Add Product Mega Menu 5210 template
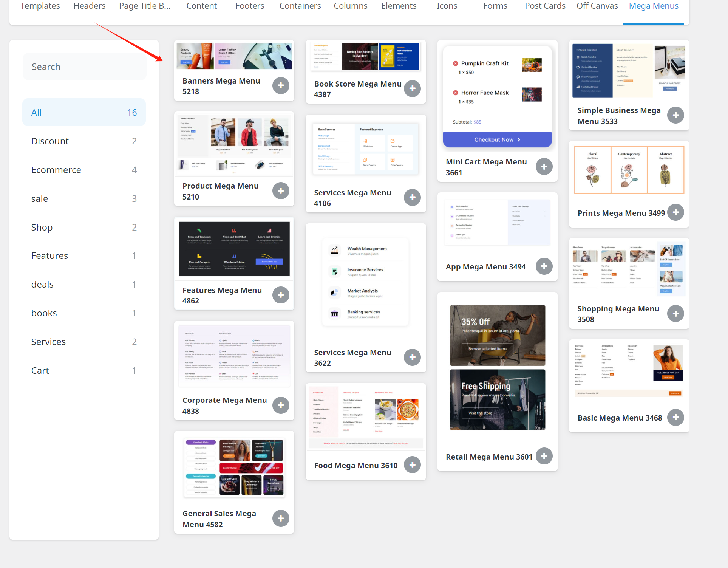 point(281,191)
